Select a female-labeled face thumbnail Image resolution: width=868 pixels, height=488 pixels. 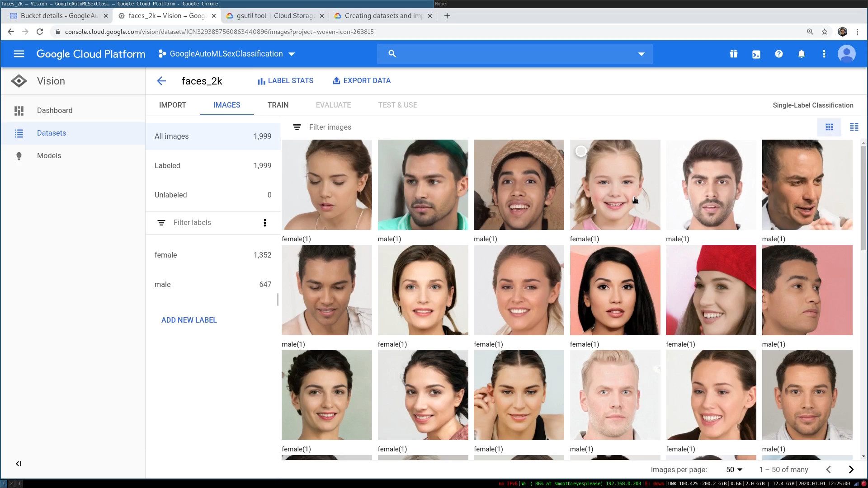click(327, 185)
